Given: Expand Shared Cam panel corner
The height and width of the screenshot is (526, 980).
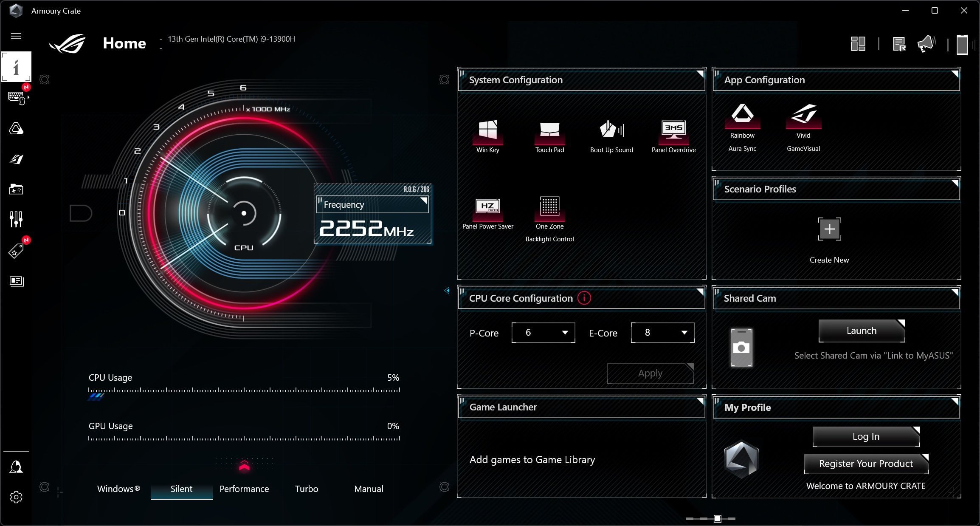Looking at the screenshot, I should click(955, 292).
